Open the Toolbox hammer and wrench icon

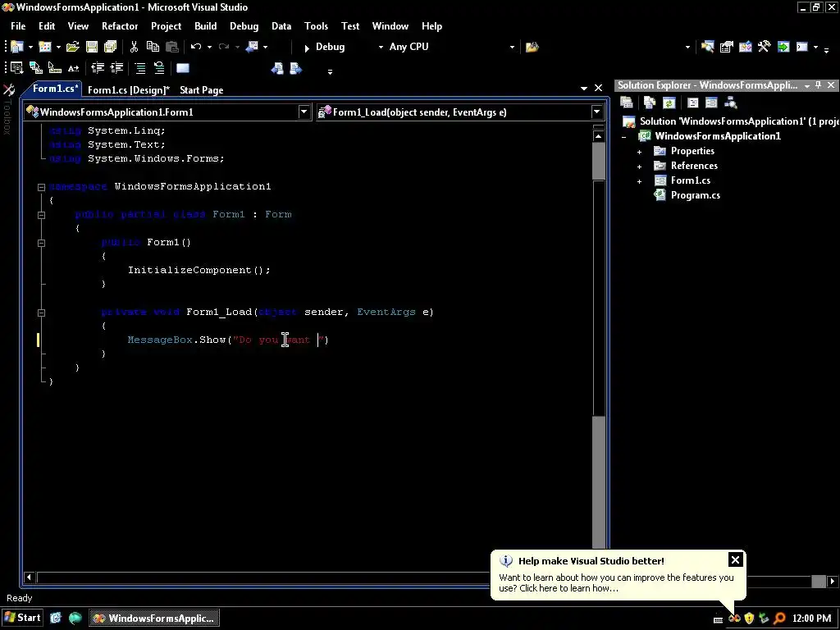[x=764, y=47]
